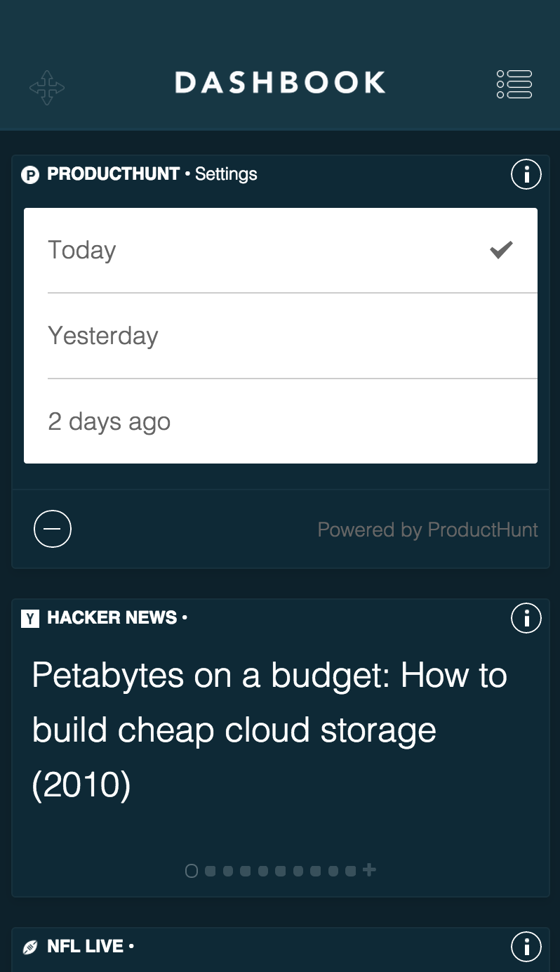
Task: Click the rearrange widgets arrows icon
Action: click(47, 88)
